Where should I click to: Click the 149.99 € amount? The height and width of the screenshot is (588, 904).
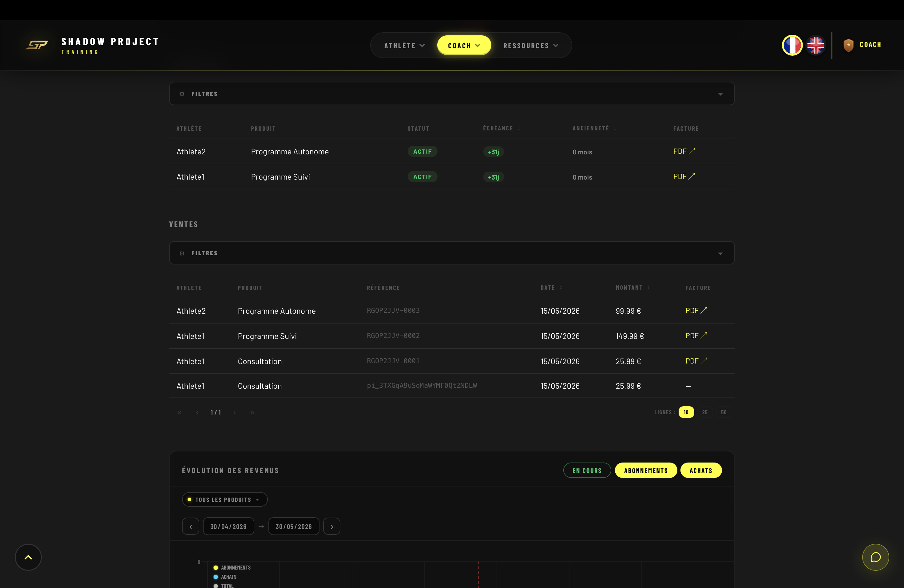tap(630, 336)
